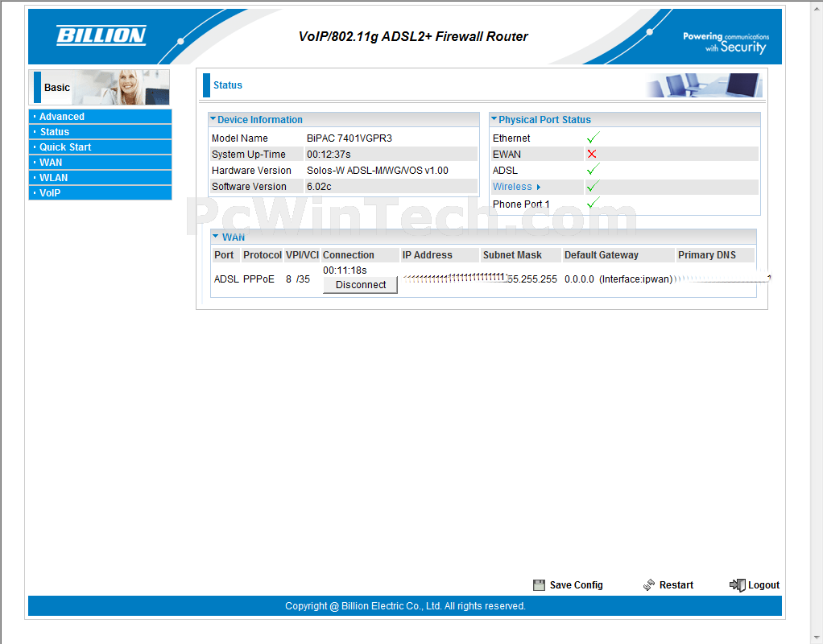The height and width of the screenshot is (644, 823).
Task: Click the 0.0.0.0 default gateway value
Action: 580,279
